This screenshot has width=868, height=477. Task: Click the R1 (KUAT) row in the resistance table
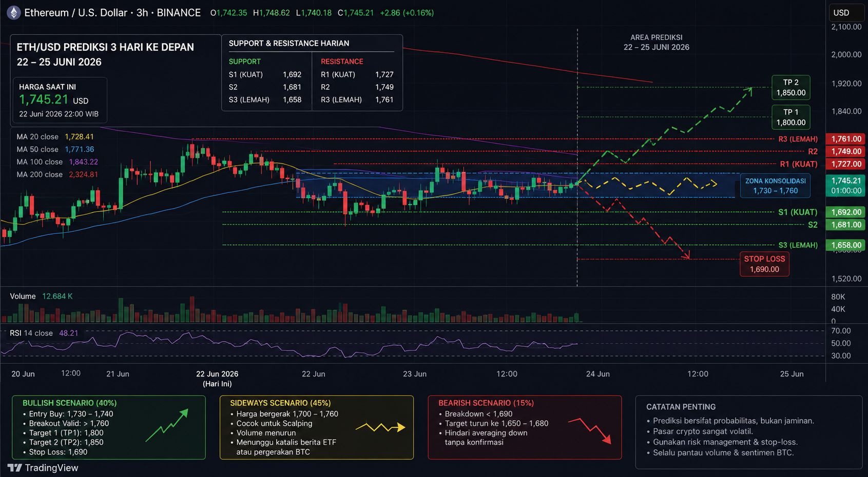click(357, 74)
